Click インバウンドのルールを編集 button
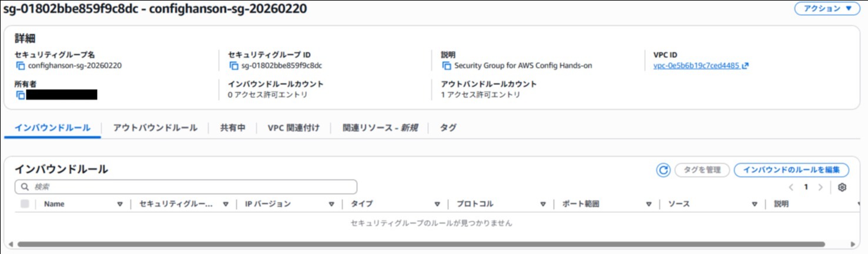Screen dimensions: 868x254 791,170
